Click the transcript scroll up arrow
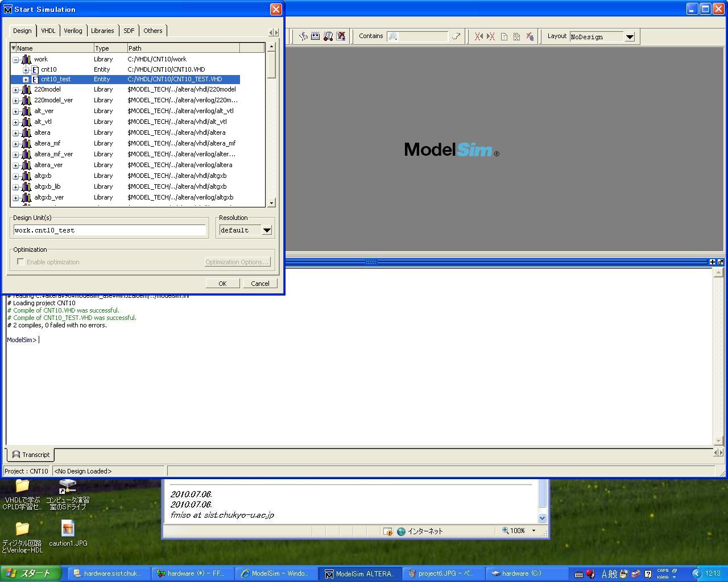728x582 pixels. point(718,273)
